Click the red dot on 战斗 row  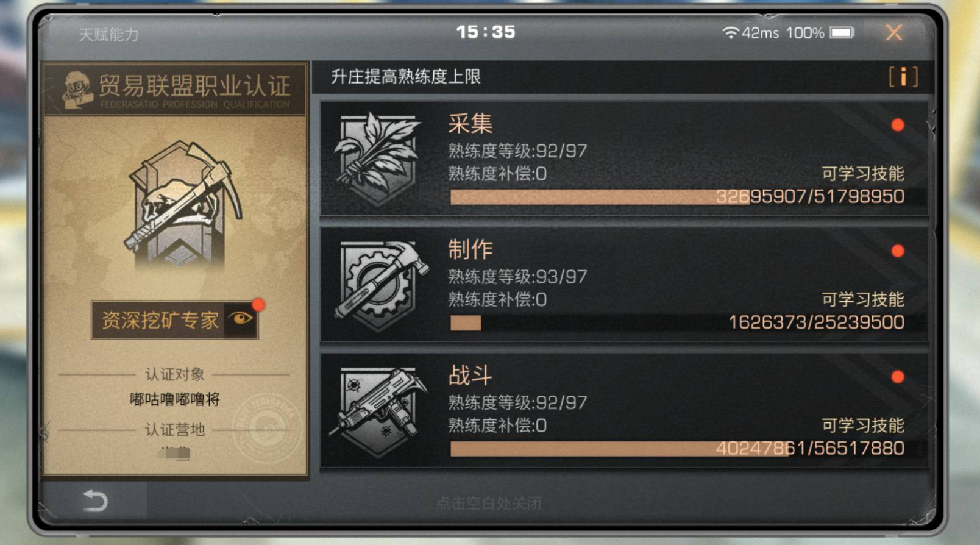[x=897, y=377]
